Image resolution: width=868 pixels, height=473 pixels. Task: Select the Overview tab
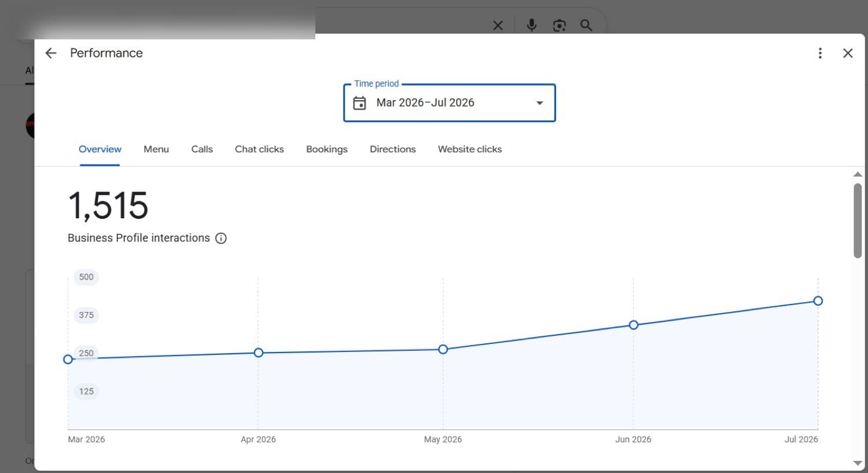click(x=100, y=149)
